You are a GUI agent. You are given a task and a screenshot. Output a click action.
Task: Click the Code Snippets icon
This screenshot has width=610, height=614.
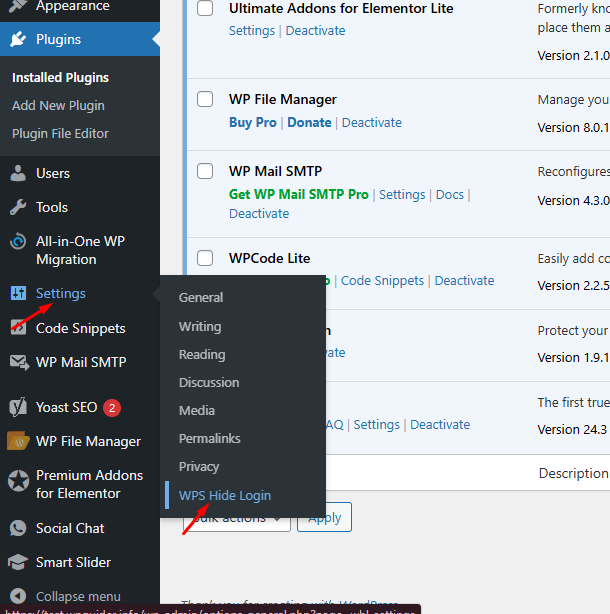click(18, 328)
